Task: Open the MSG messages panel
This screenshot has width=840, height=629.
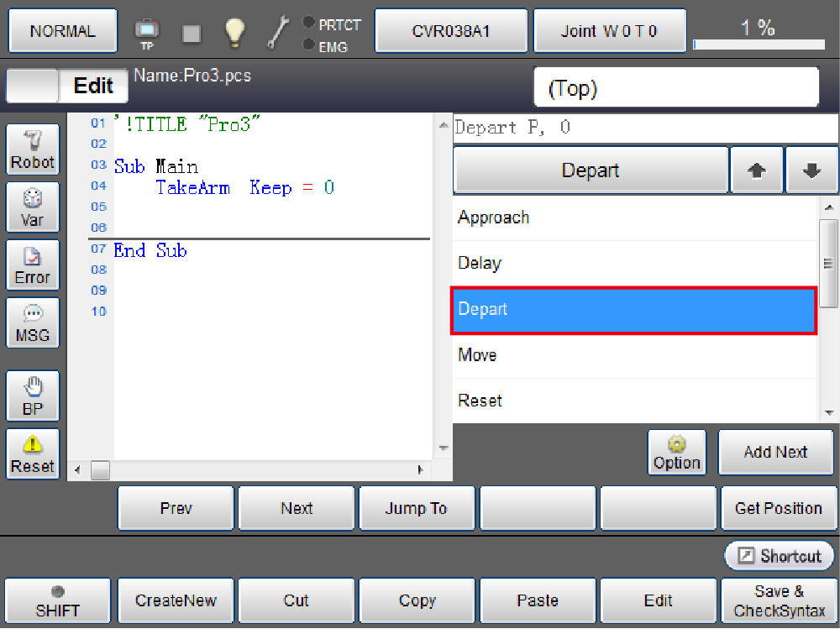Action: click(33, 323)
